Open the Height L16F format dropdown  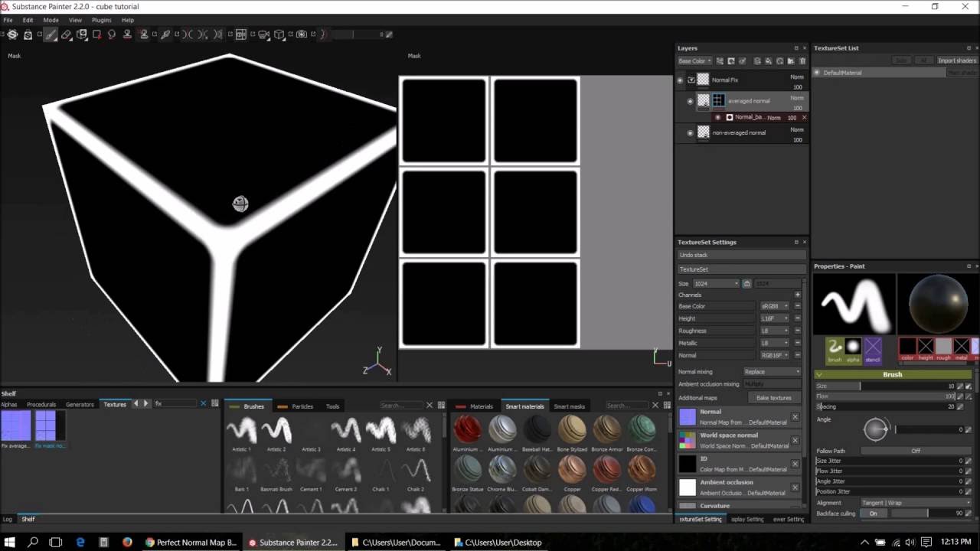pyautogui.click(x=774, y=318)
